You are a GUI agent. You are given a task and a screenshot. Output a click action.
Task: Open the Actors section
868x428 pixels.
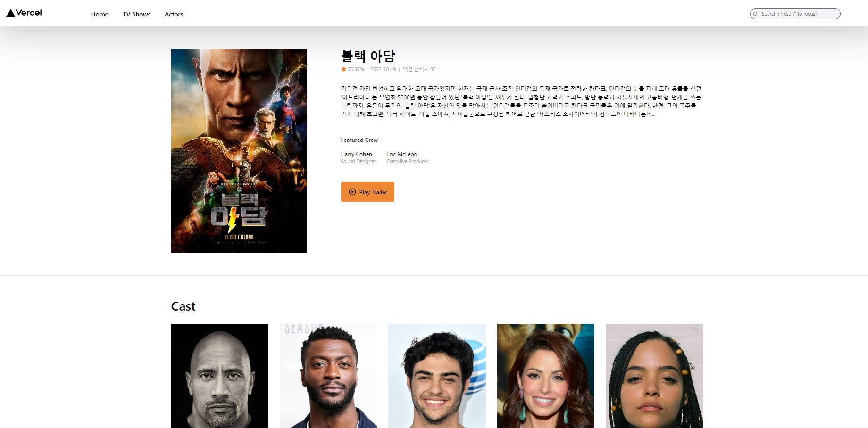[x=174, y=14]
